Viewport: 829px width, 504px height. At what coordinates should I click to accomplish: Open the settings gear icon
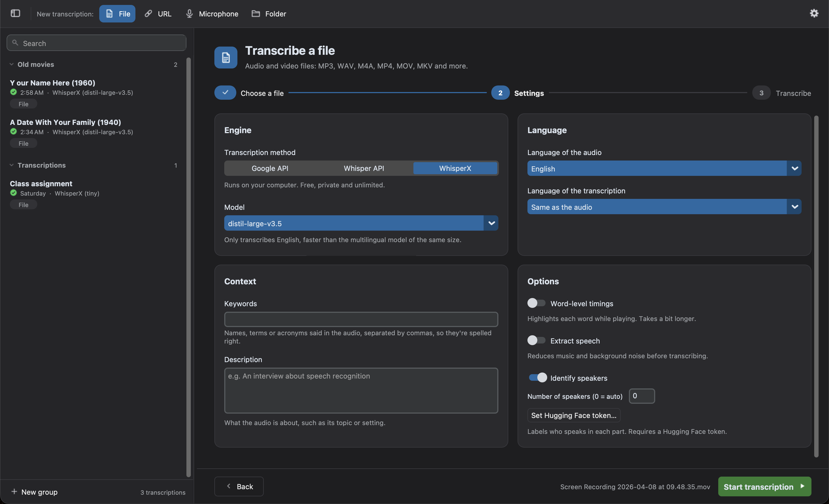tap(814, 13)
